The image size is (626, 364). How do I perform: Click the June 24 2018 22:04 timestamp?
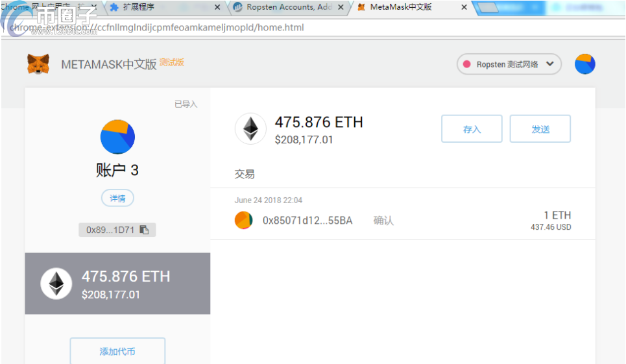point(269,200)
